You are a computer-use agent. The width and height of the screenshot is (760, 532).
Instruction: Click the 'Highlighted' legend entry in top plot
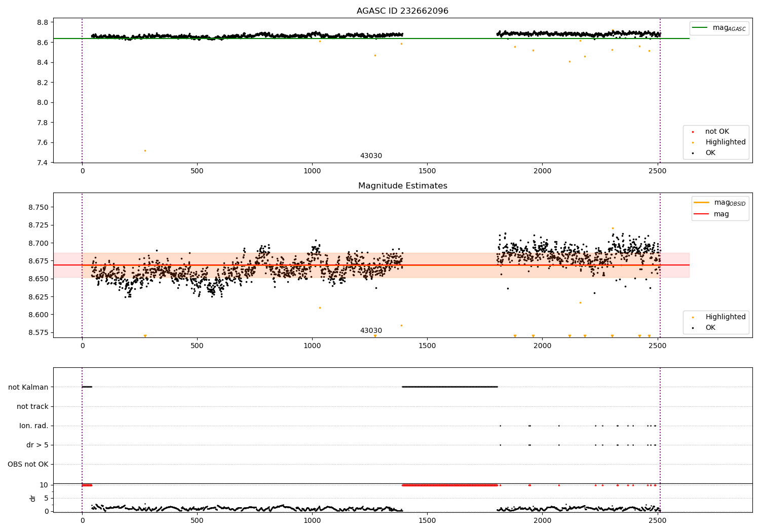point(725,142)
